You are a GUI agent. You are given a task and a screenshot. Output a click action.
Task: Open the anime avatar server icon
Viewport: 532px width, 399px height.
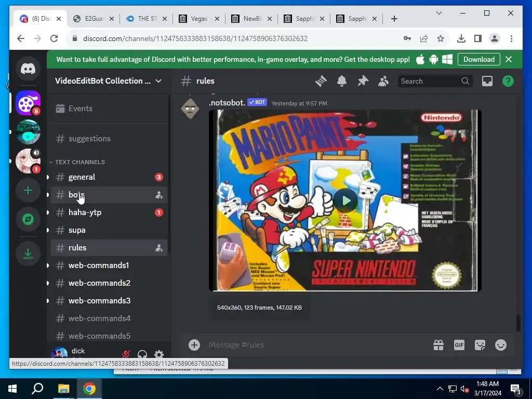[x=28, y=161]
